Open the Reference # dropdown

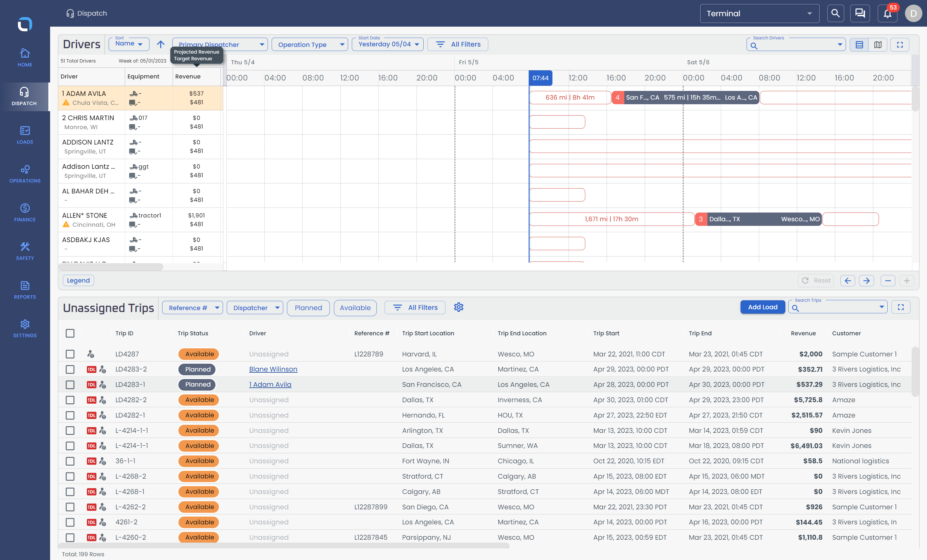[x=192, y=308]
